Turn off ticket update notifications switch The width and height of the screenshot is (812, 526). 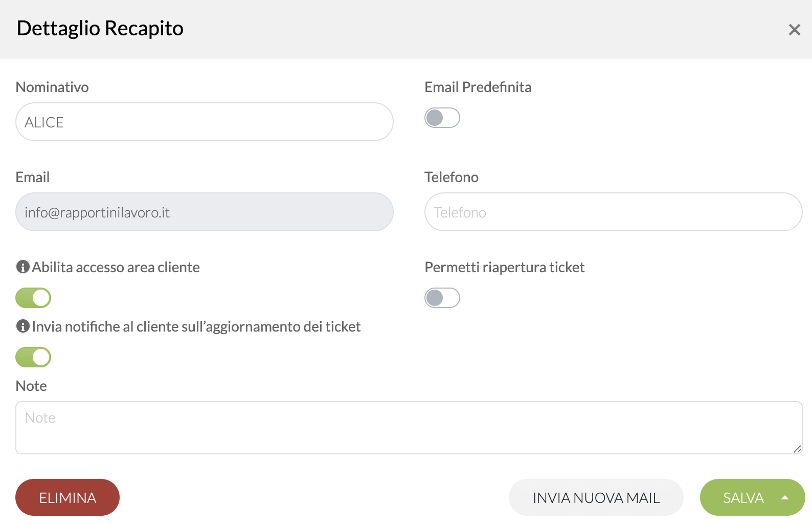[x=33, y=357]
